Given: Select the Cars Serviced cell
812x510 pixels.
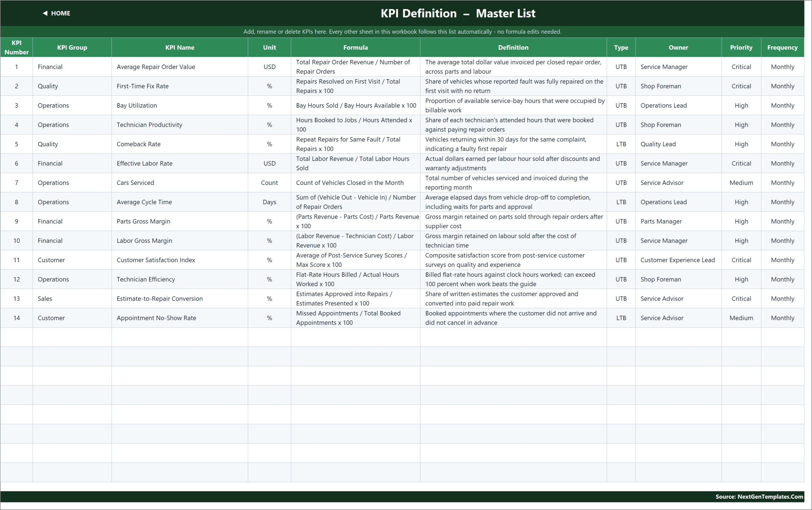Looking at the screenshot, I should point(180,183).
